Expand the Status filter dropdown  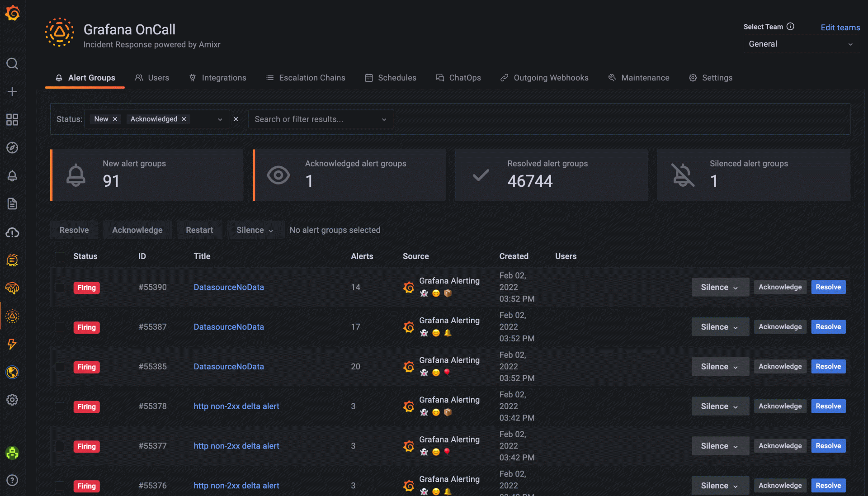pyautogui.click(x=220, y=119)
